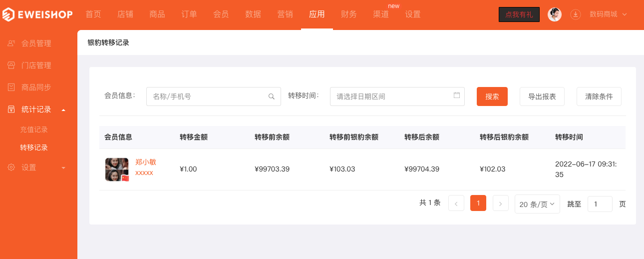Image resolution: width=644 pixels, height=259 pixels.
Task: Select page 1 in pagination
Action: [478, 203]
